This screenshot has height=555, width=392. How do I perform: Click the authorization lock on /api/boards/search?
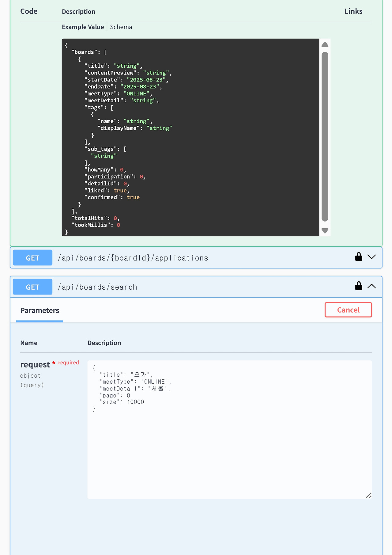(359, 286)
